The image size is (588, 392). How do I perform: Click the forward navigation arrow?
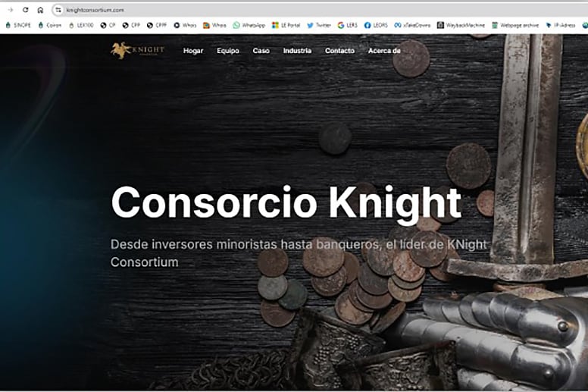click(10, 10)
